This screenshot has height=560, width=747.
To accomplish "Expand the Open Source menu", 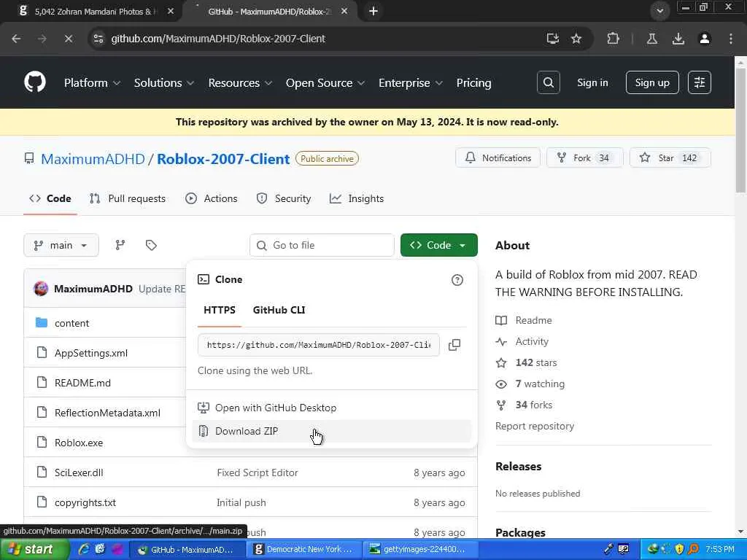I will click(x=325, y=83).
